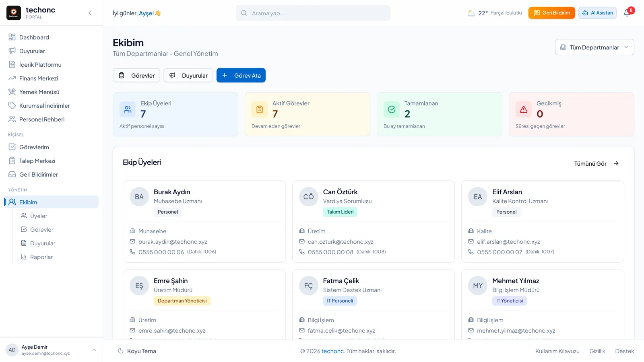The height and width of the screenshot is (362, 644).
Task: Click elif.arslan@techonc.xyz email
Action: [508, 242]
